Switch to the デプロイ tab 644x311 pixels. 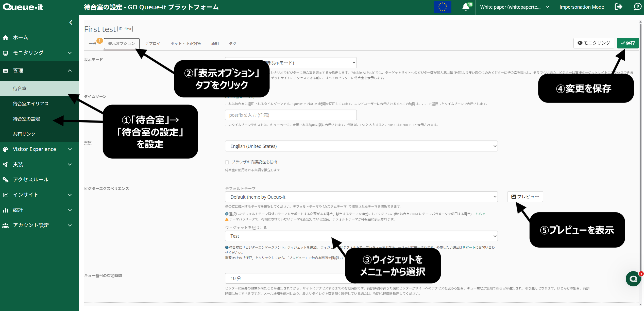[152, 43]
